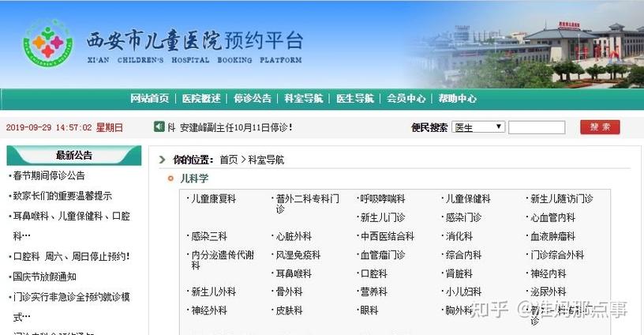Select the 皮肤科 department
The width and height of the screenshot is (644, 335).
coord(289,311)
